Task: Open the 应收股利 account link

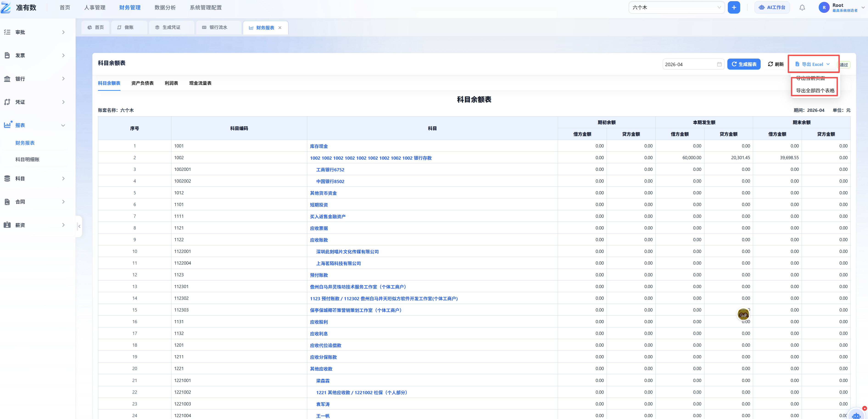Action: [319, 322]
